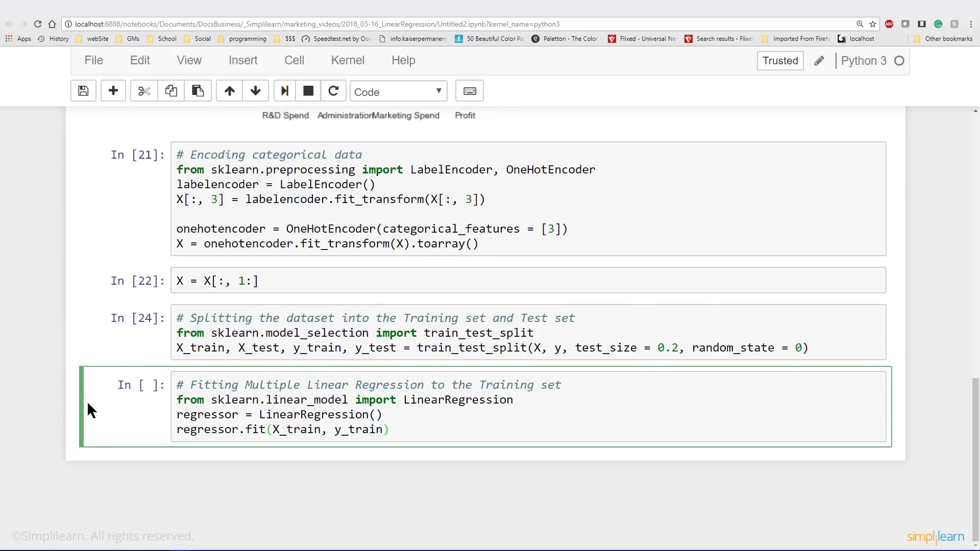Bookmark this page with the star icon

pos(873,24)
